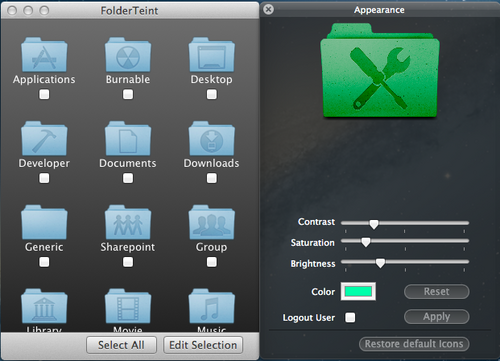Select the Music folder icon
Viewport: 500px width, 361px height.
pos(212,306)
